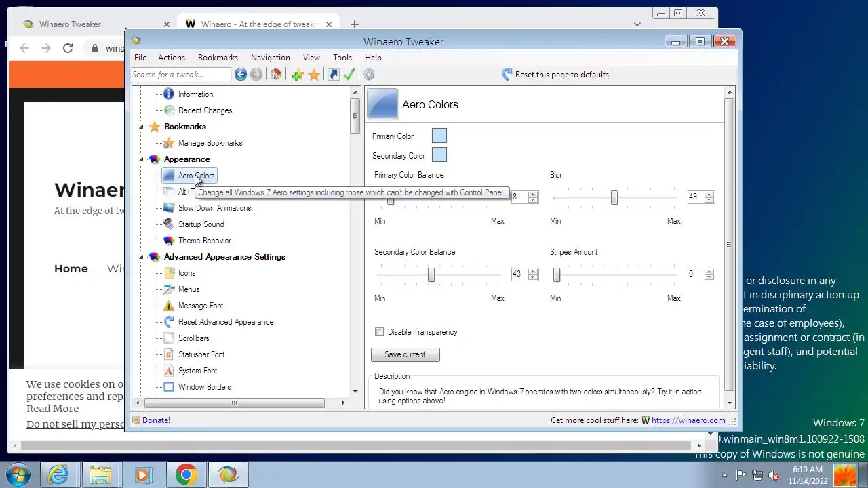Decrease the Stripes Amount spinner value

click(709, 277)
